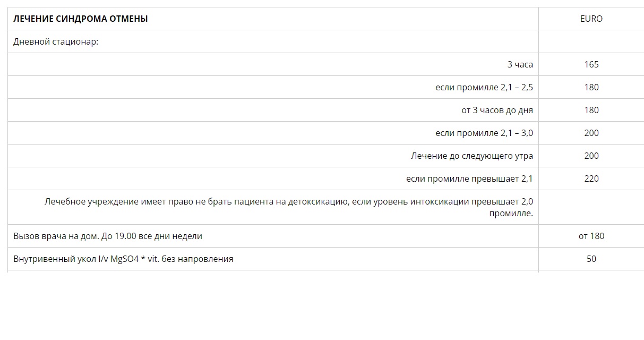Select если промилле 2,1 – 2,5 text
The image size is (644, 340).
click(x=484, y=87)
